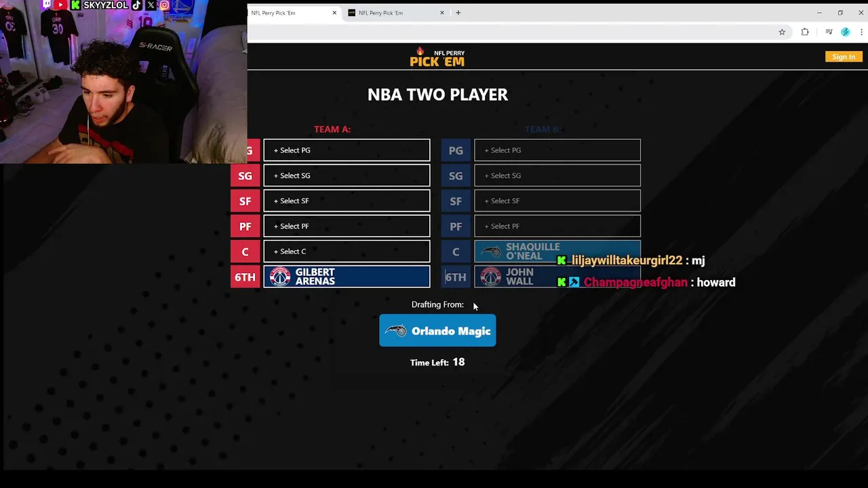Click the Orlando Magic logo beside Shaquille O'Neal

pos(491,251)
